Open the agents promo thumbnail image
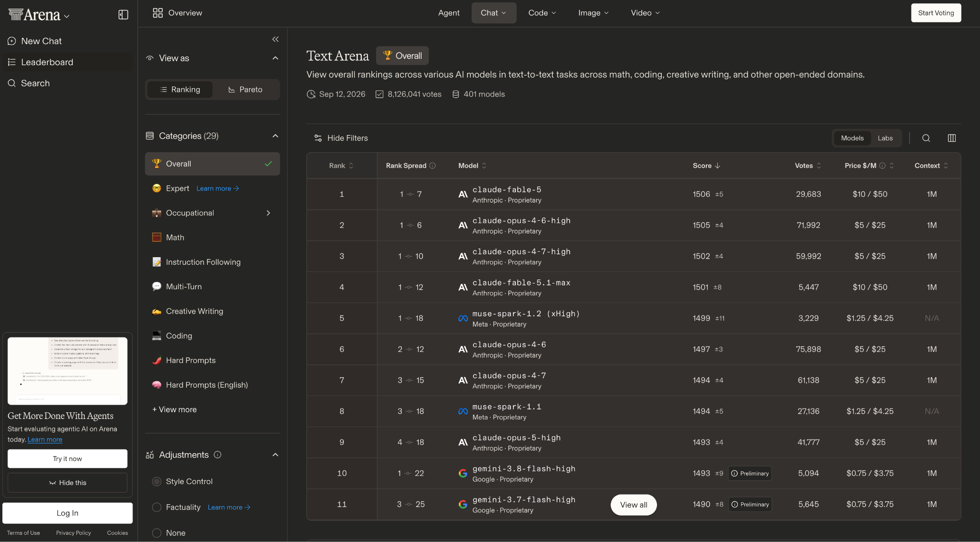Image resolution: width=980 pixels, height=542 pixels. (x=67, y=371)
